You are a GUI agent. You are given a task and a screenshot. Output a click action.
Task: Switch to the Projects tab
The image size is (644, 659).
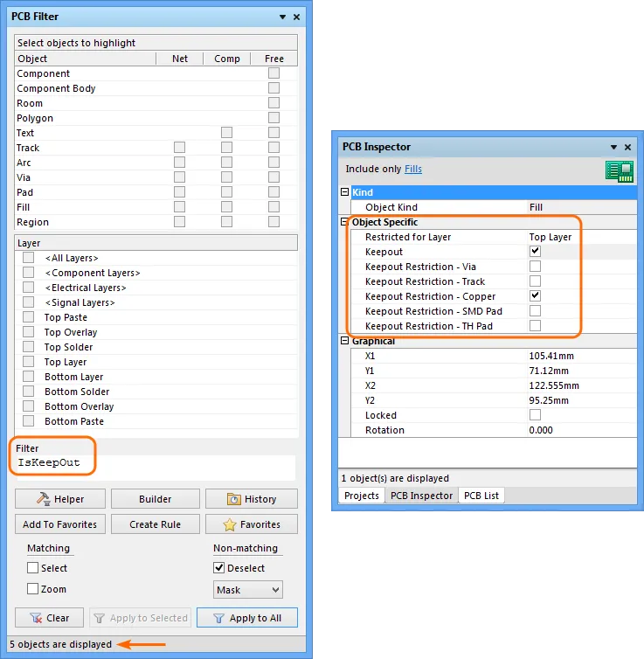361,496
